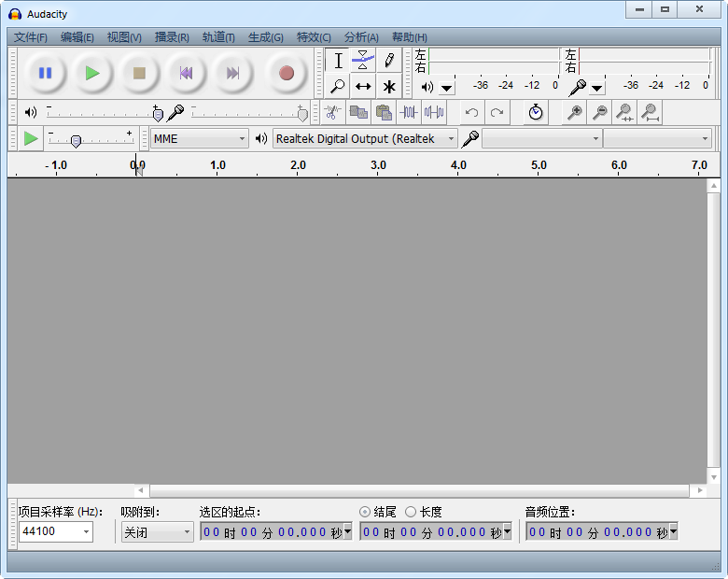
Task: Open the 编辑(E) menu
Action: click(x=77, y=37)
